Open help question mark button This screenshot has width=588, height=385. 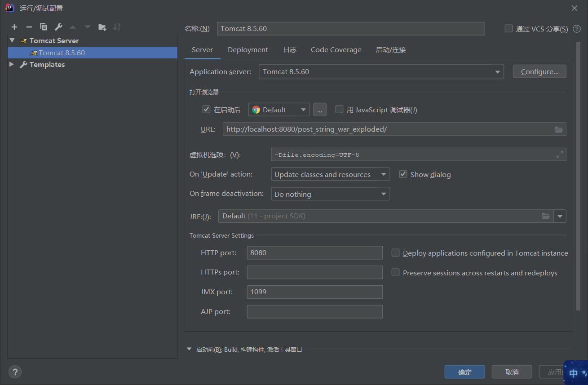pyautogui.click(x=15, y=372)
